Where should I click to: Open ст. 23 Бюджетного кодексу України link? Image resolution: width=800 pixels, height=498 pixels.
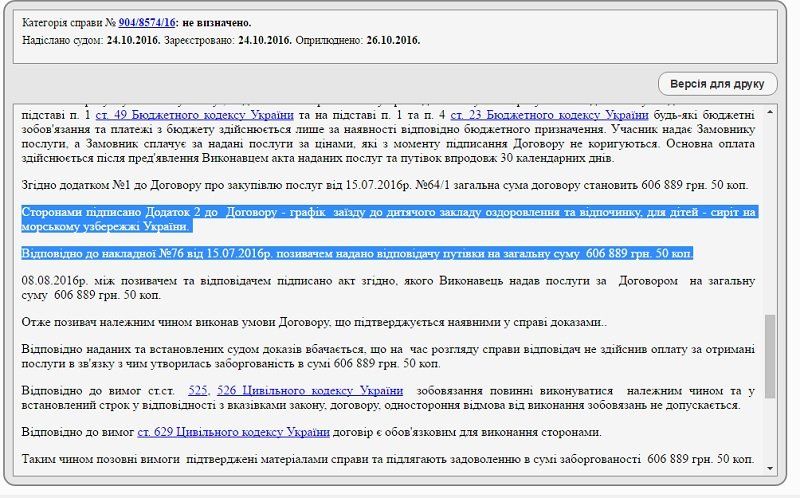[x=549, y=115]
